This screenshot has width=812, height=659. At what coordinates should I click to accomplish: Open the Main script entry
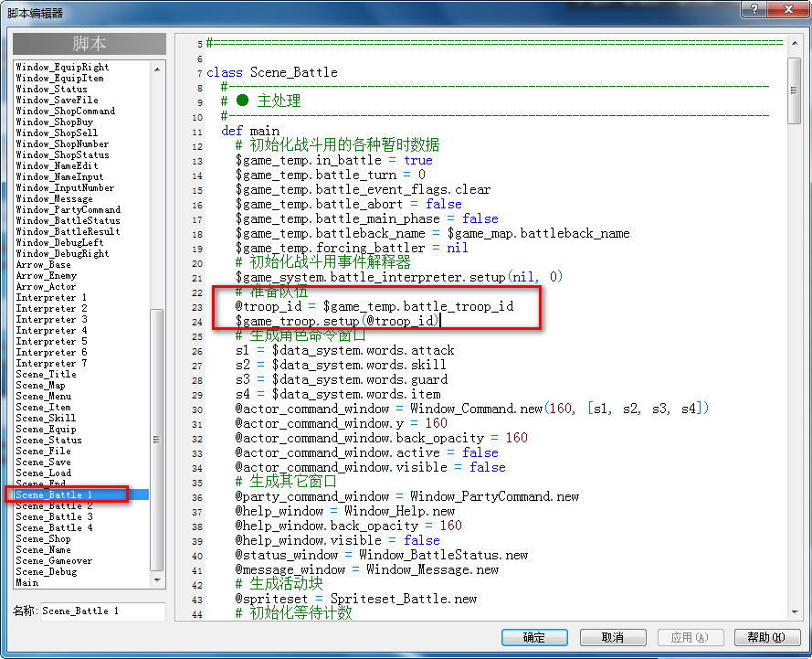click(26, 582)
